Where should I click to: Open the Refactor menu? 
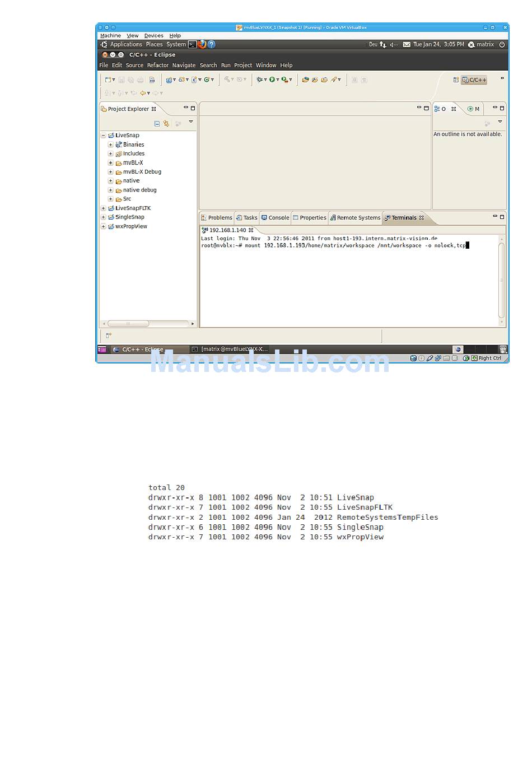coord(157,66)
